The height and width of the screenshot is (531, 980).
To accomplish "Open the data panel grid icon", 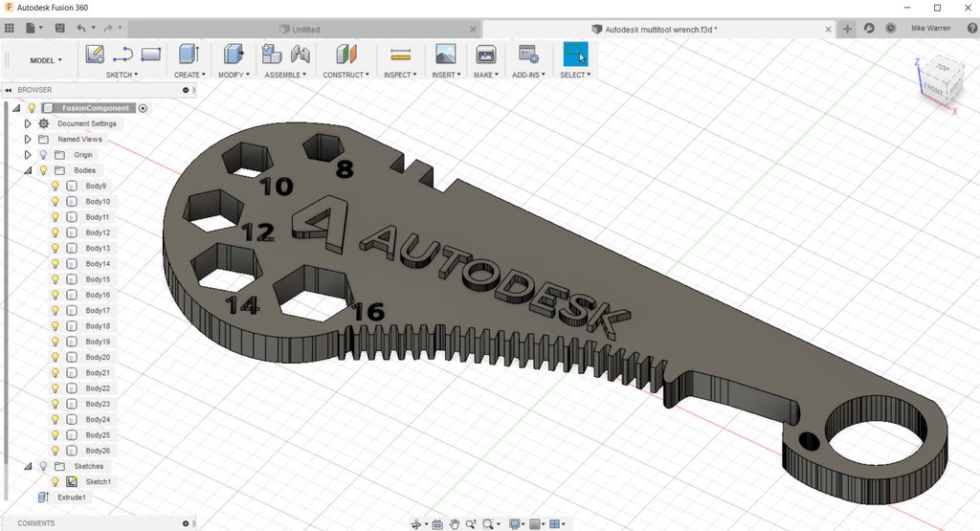I will 10,28.
